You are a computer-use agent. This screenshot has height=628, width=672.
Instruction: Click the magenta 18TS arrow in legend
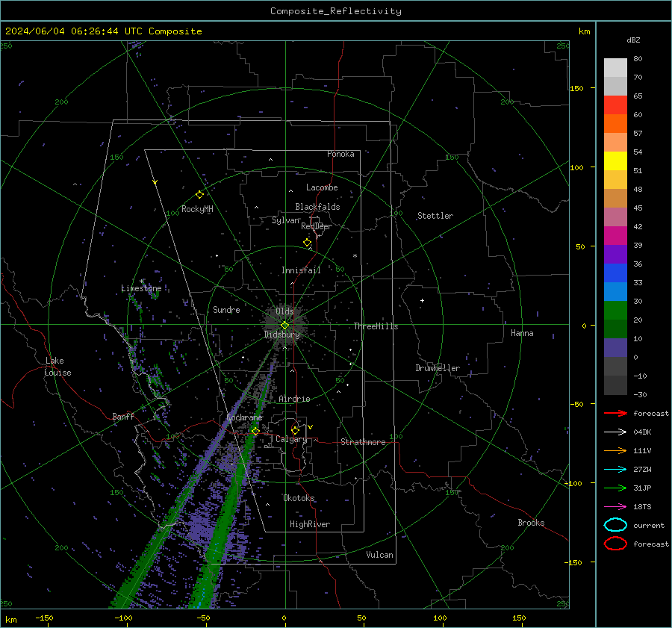click(615, 507)
